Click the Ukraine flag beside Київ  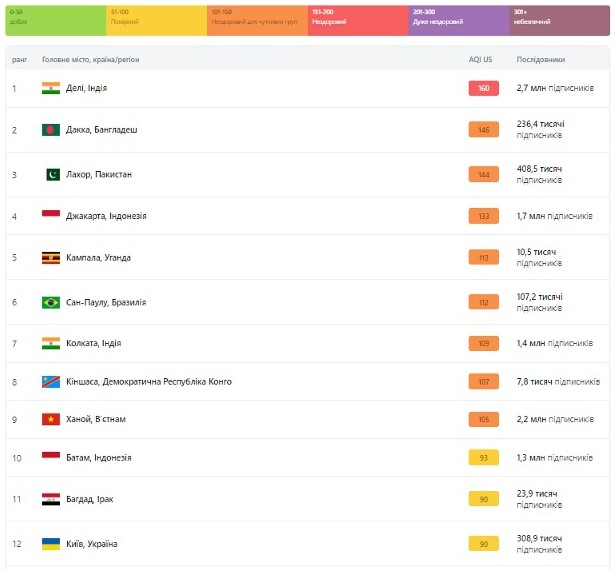coord(51,544)
